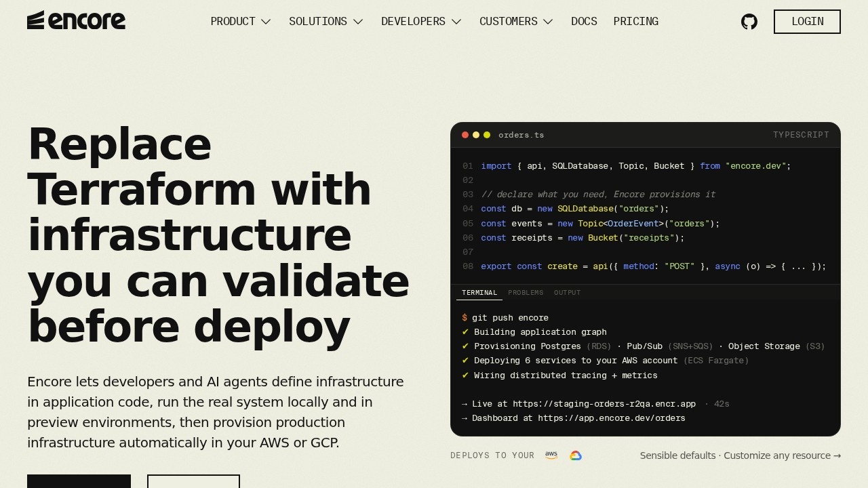
Task: Click the outlined button under the intro
Action: click(193, 481)
